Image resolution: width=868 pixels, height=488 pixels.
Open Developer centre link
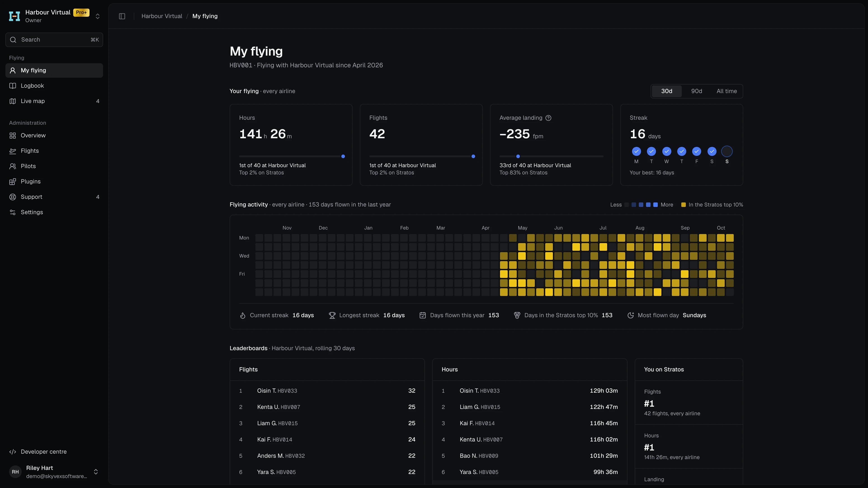54,452
